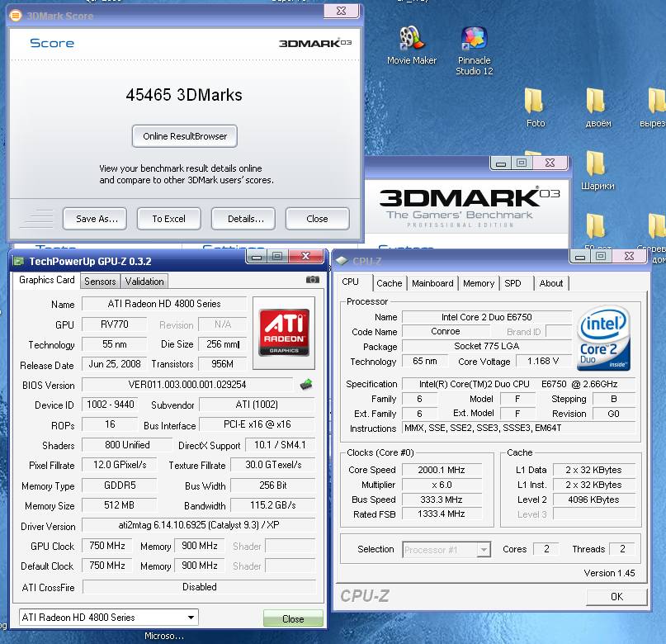This screenshot has height=644, width=666.
Task: Open the двоём desktop folder
Action: (598, 108)
